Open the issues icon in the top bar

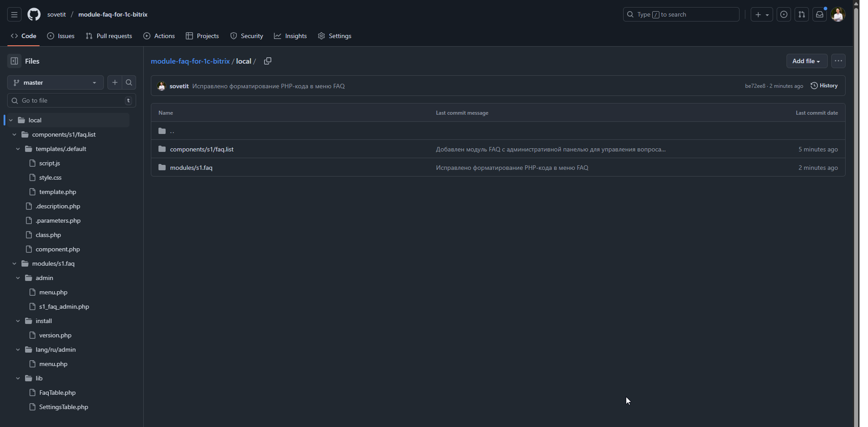click(x=784, y=14)
